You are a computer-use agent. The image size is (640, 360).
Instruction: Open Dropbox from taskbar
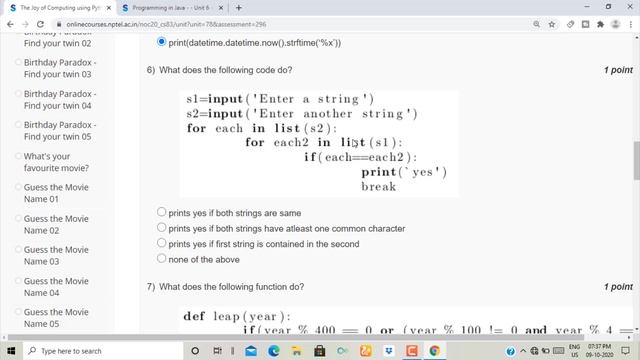coord(389,351)
